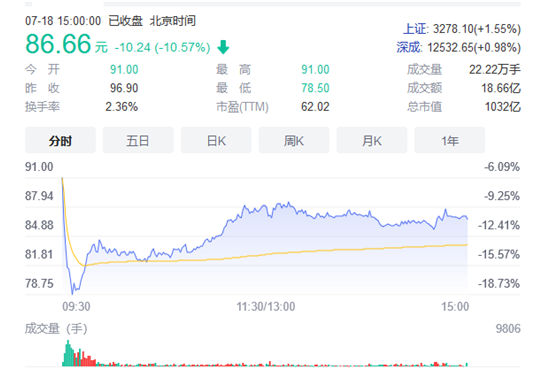
Task: Click the 已收盘 status label
Action: (126, 21)
